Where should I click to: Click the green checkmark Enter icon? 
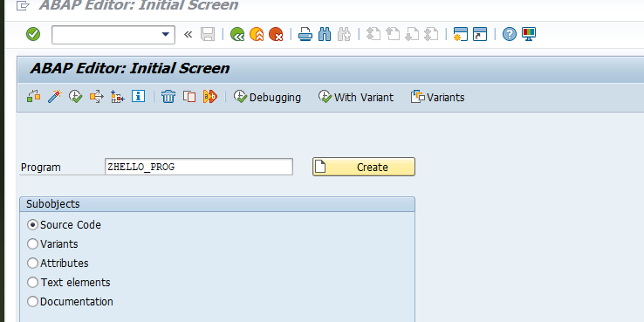(33, 34)
